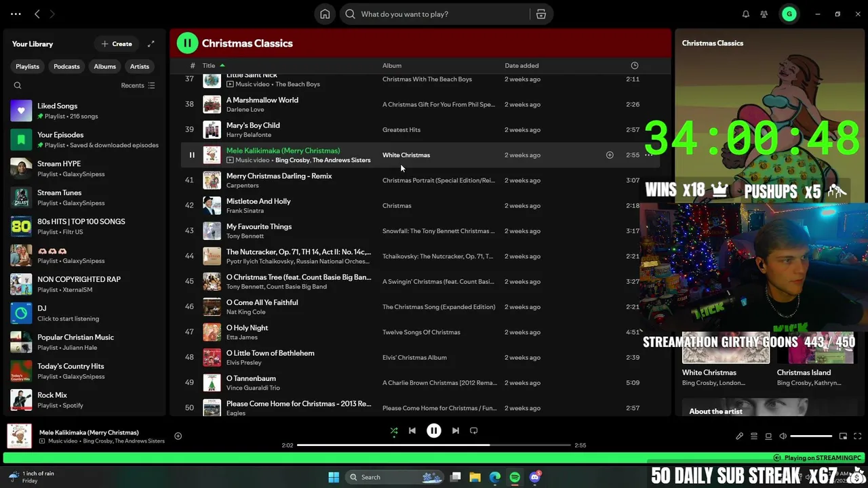Open the three-dots app menu
868x488 pixels.
tap(16, 14)
